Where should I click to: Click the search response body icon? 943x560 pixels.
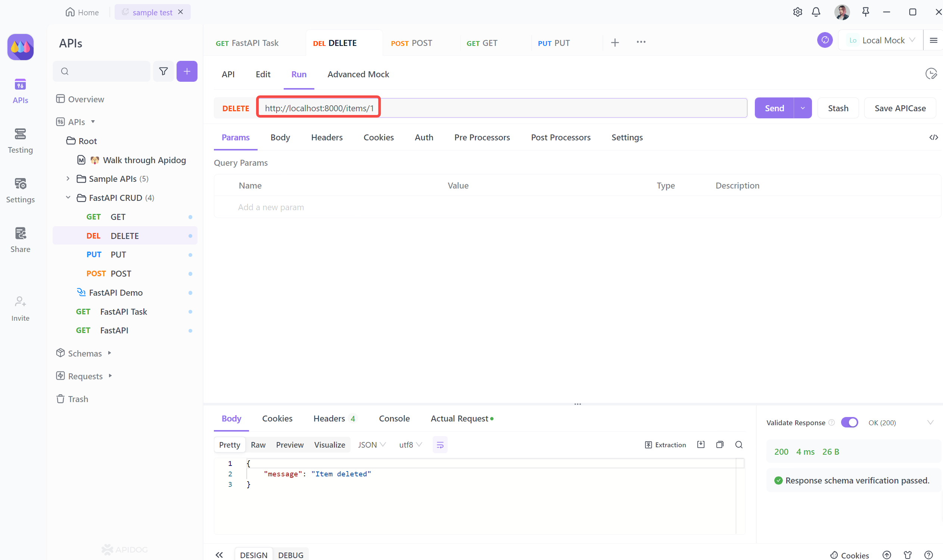pos(738,445)
